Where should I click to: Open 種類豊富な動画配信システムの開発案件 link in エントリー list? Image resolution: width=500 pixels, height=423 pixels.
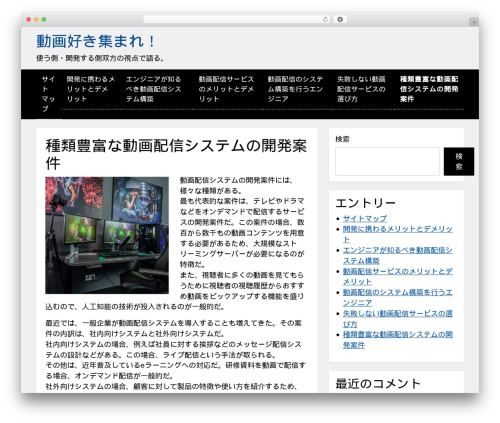click(398, 340)
